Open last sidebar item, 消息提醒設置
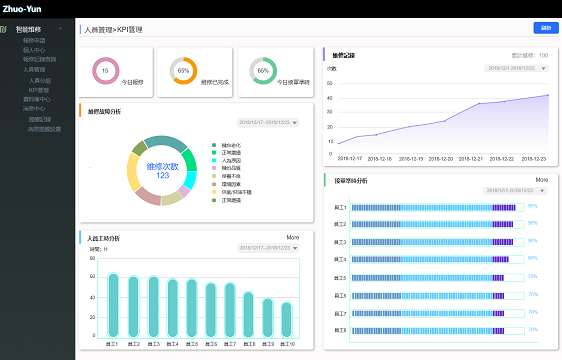 pos(44,129)
